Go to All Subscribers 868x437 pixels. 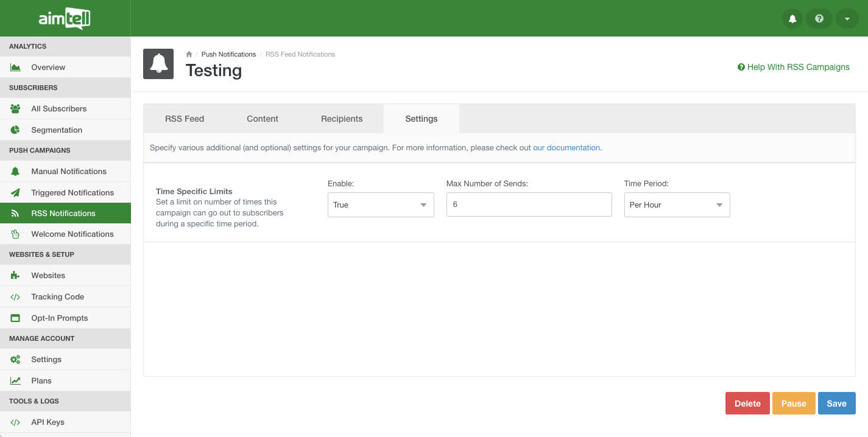point(65,109)
